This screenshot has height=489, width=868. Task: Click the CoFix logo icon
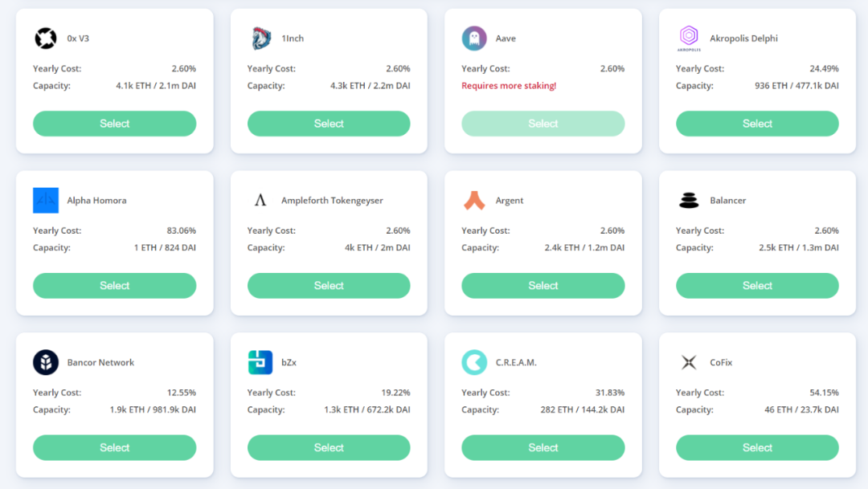pos(689,363)
